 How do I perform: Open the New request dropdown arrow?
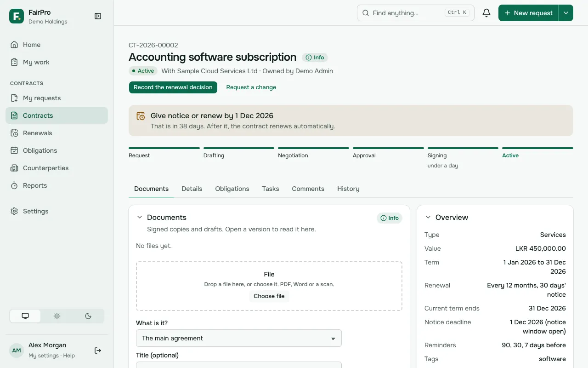[x=566, y=13]
